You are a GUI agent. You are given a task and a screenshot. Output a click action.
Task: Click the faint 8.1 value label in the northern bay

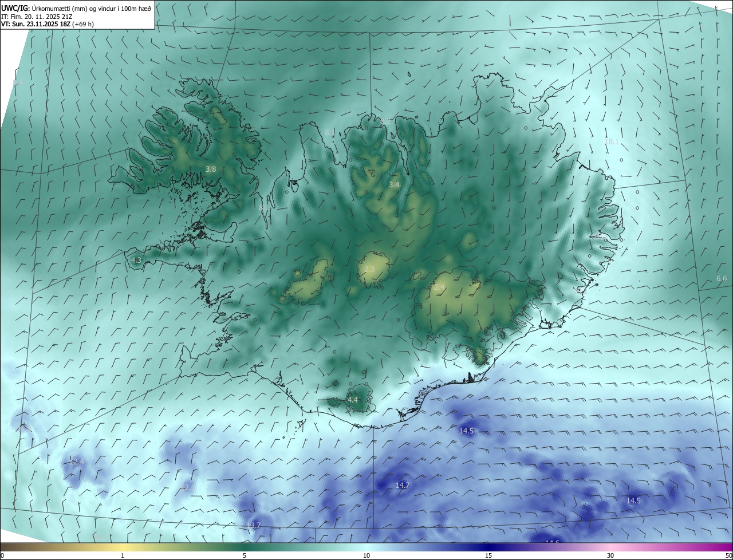click(330, 132)
